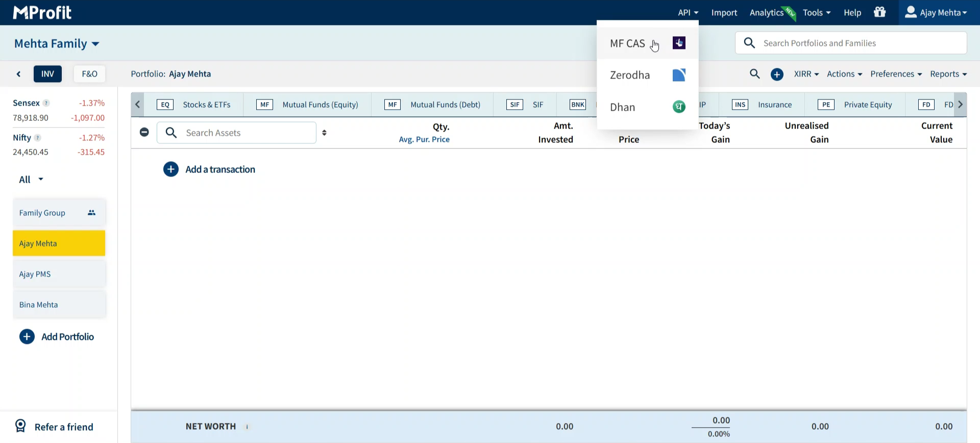Go back using the left chevron
980x443 pixels.
(x=19, y=74)
